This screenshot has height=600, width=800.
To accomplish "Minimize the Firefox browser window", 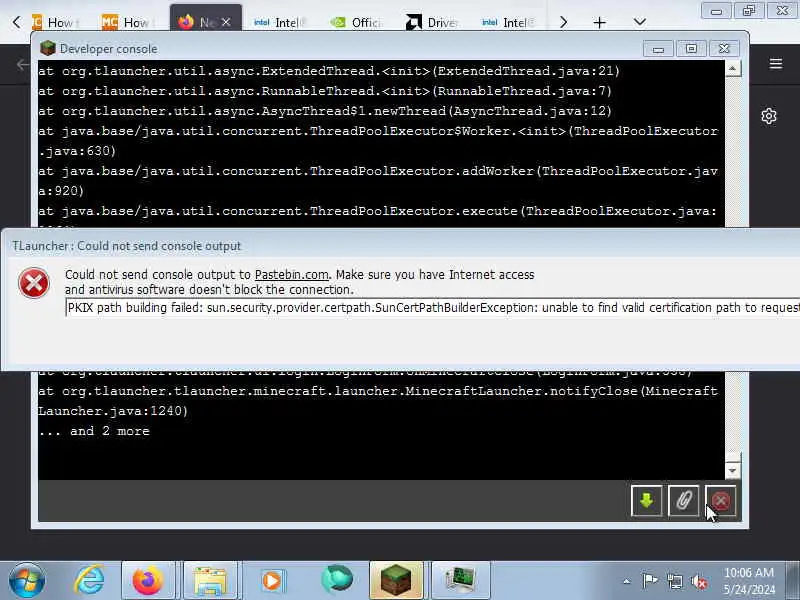I will (x=716, y=11).
